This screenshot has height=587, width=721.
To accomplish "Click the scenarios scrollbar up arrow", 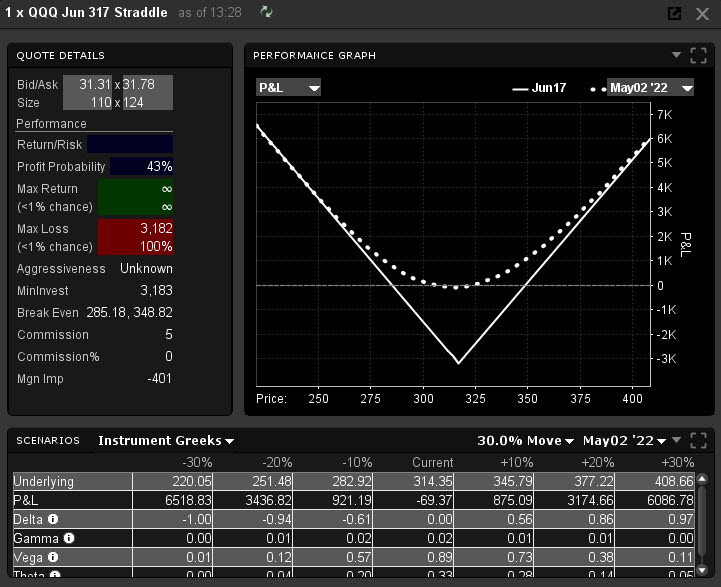I will click(x=702, y=479).
